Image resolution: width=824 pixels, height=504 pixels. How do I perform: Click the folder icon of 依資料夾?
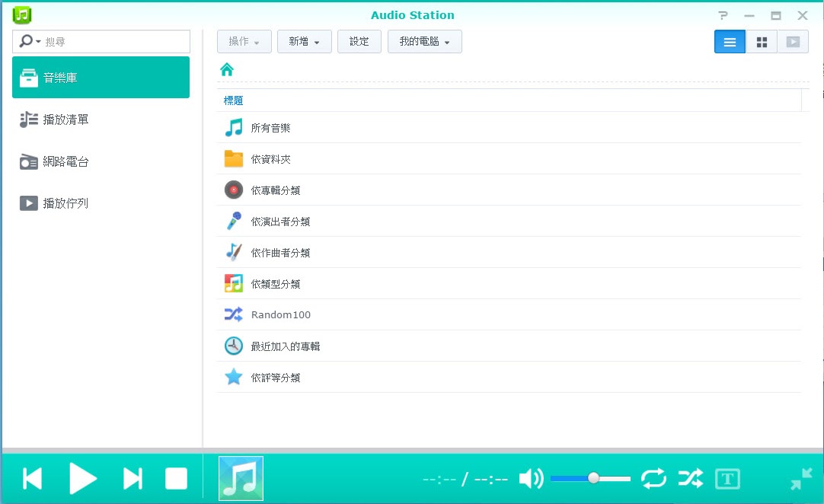coord(234,158)
